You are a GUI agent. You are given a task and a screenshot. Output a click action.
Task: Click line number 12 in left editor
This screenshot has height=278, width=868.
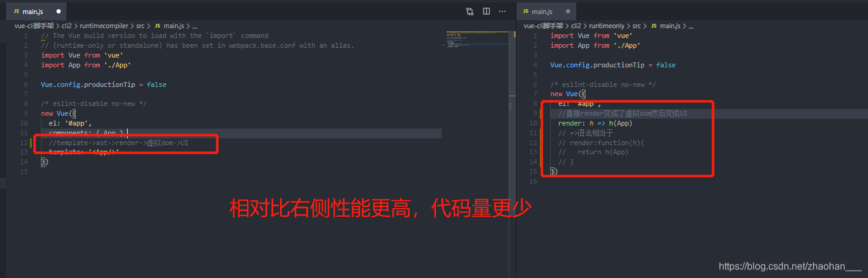coord(24,143)
